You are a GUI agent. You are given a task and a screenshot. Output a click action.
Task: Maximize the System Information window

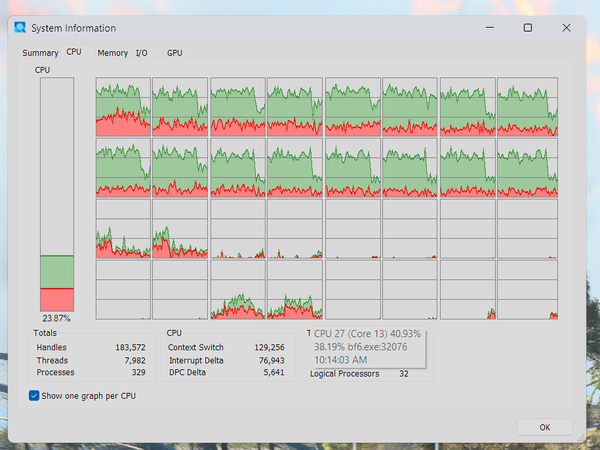(528, 28)
